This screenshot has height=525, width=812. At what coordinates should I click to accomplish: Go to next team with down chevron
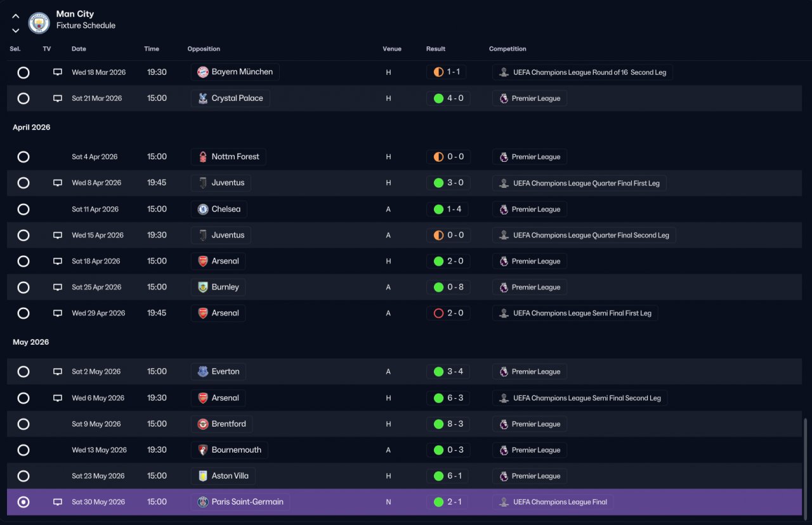pyautogui.click(x=16, y=30)
